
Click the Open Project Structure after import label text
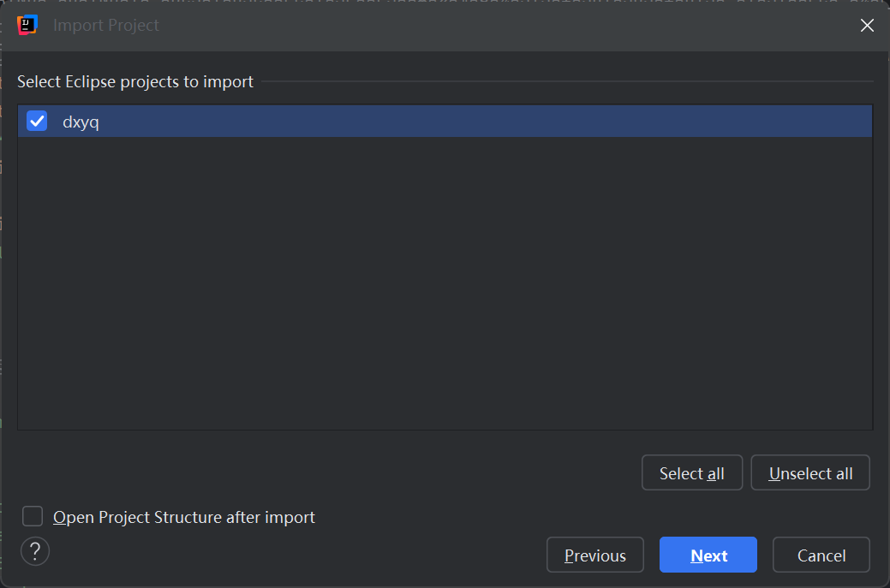tap(184, 517)
